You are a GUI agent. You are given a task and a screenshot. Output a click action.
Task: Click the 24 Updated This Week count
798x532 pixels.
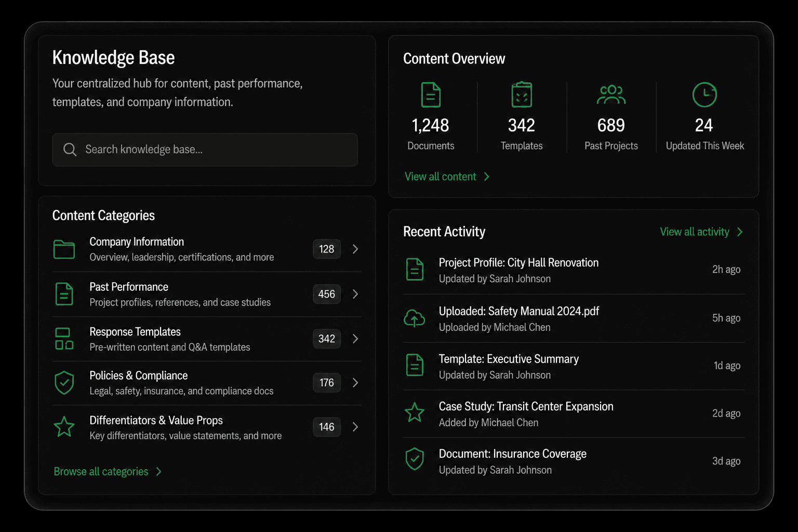coord(704,125)
